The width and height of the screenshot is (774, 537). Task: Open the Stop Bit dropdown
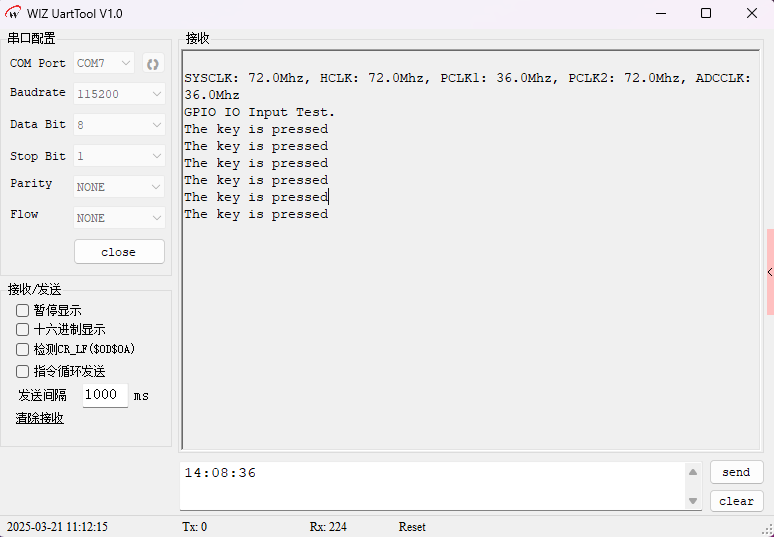[x=119, y=156]
